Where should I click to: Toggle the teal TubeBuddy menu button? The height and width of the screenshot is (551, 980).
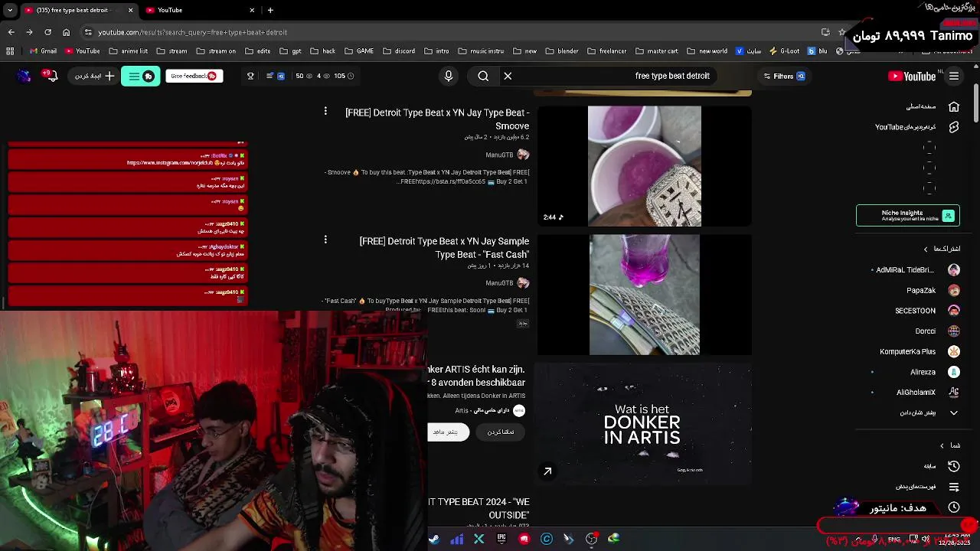coord(141,76)
